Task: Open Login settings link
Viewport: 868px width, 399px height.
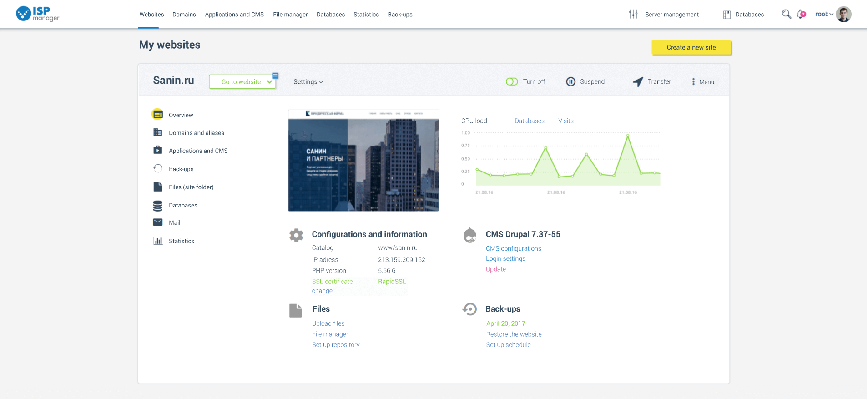Action: [505, 258]
